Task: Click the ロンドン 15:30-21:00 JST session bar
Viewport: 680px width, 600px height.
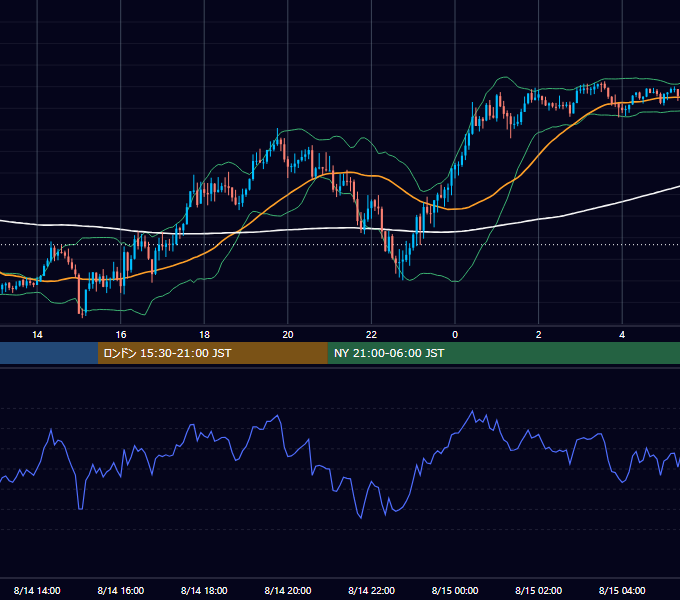Action: [x=212, y=353]
